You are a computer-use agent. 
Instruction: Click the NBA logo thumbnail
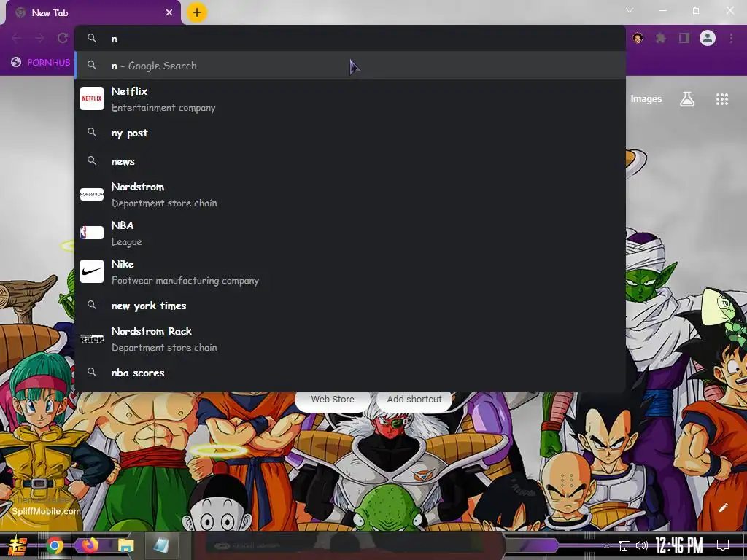(x=92, y=233)
